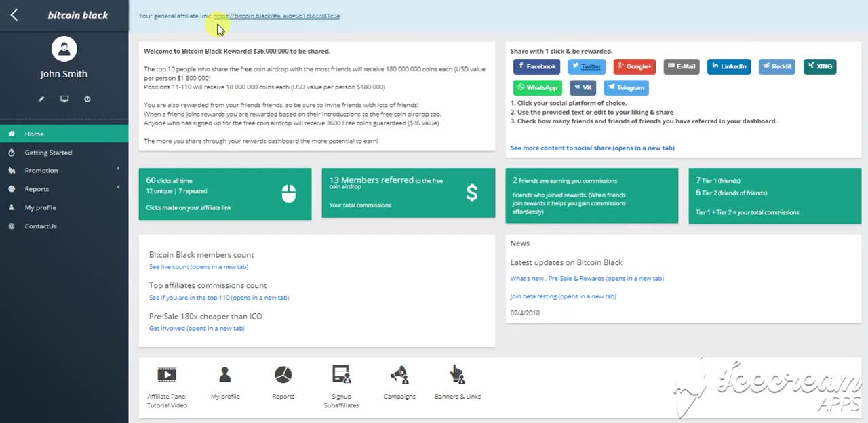The image size is (868, 423).
Task: Open What's new, Pre-Sale & Rewards link
Action: [587, 279]
